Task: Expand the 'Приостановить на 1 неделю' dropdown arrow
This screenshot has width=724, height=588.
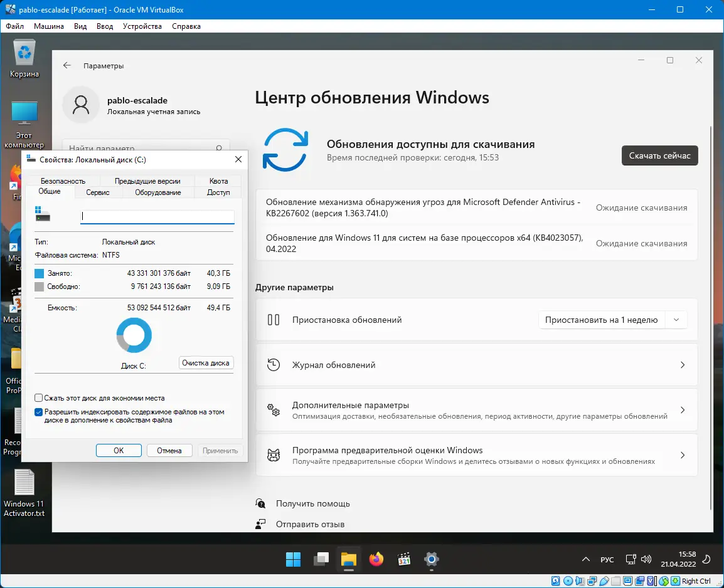Action: coord(676,320)
